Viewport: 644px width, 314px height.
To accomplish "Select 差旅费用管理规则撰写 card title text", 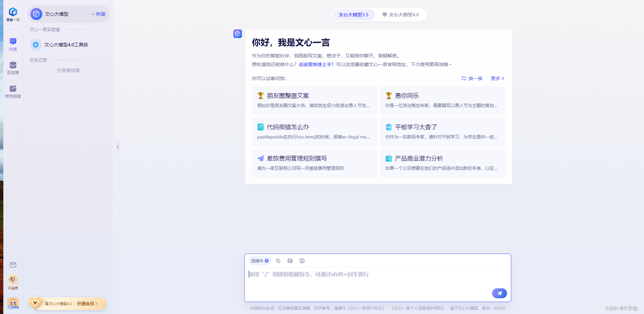I will pos(297,159).
